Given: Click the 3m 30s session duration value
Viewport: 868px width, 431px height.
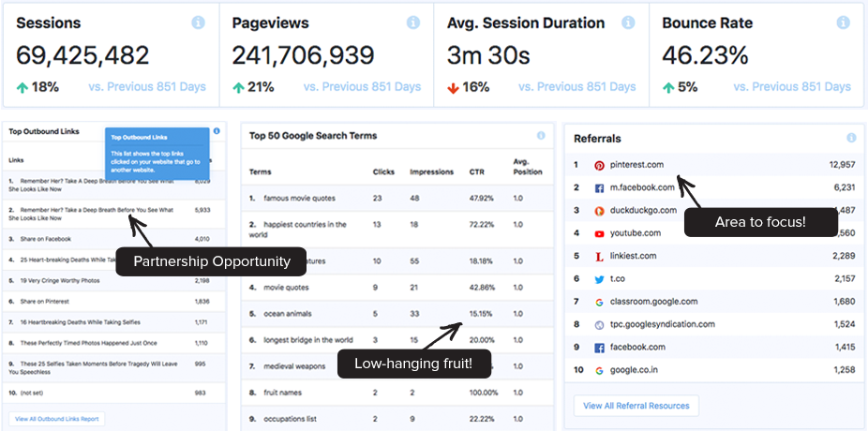Looking at the screenshot, I should (488, 55).
